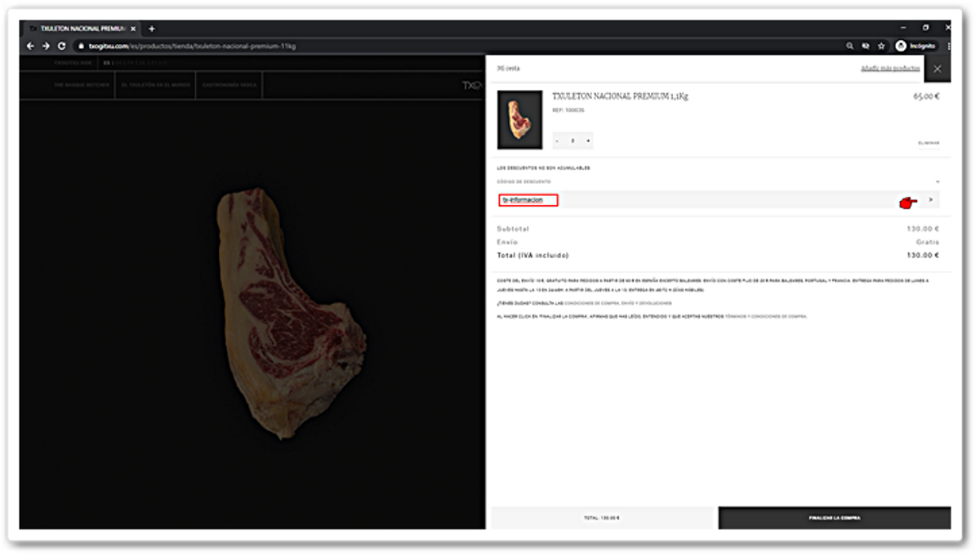Apply discount code with arrow button
Viewport: 980px width, 558px height.
[931, 200]
